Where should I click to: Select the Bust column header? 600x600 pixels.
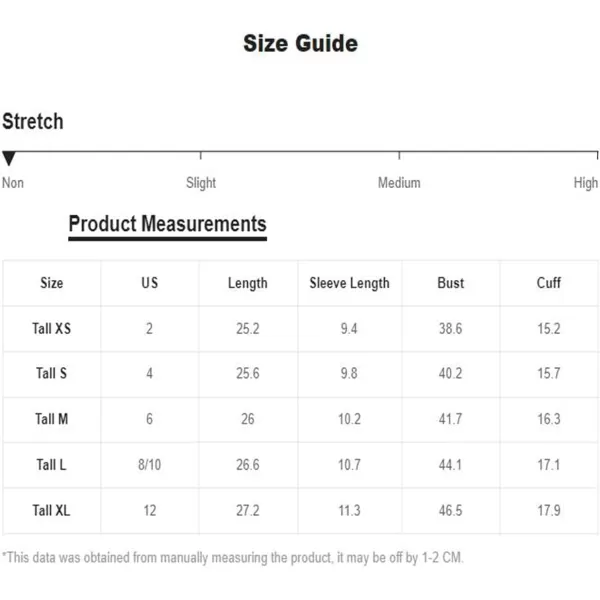[x=451, y=283]
